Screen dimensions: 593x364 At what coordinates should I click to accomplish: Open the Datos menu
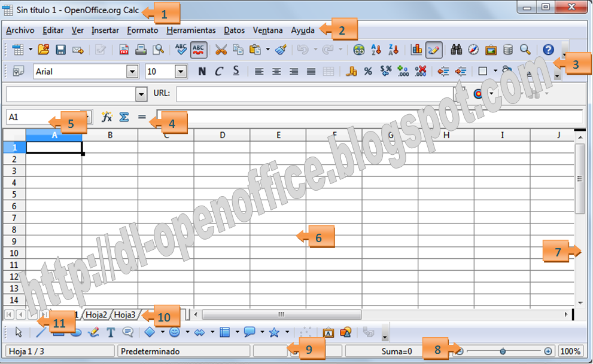click(x=234, y=30)
